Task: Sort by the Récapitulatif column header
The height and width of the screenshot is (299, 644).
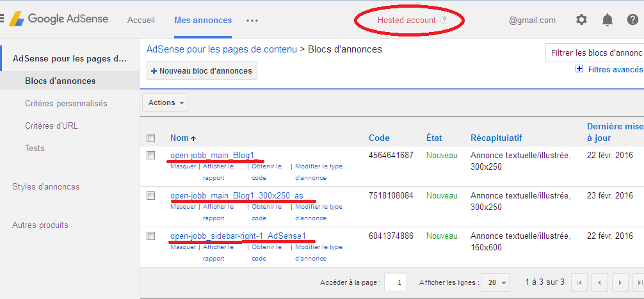Action: pyautogui.click(x=496, y=138)
